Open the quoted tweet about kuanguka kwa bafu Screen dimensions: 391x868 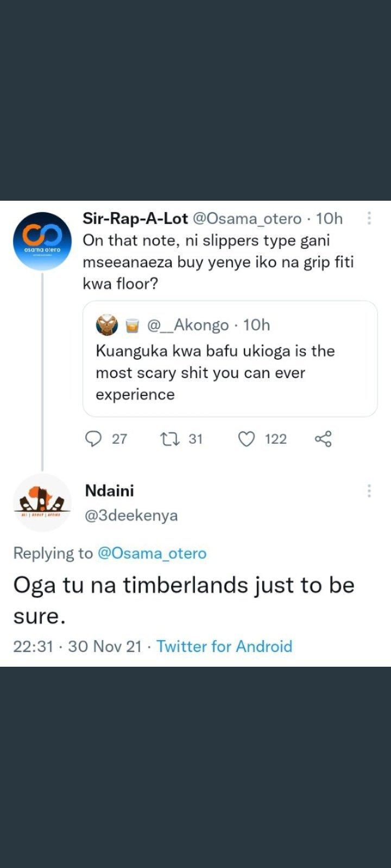pyautogui.click(x=230, y=373)
